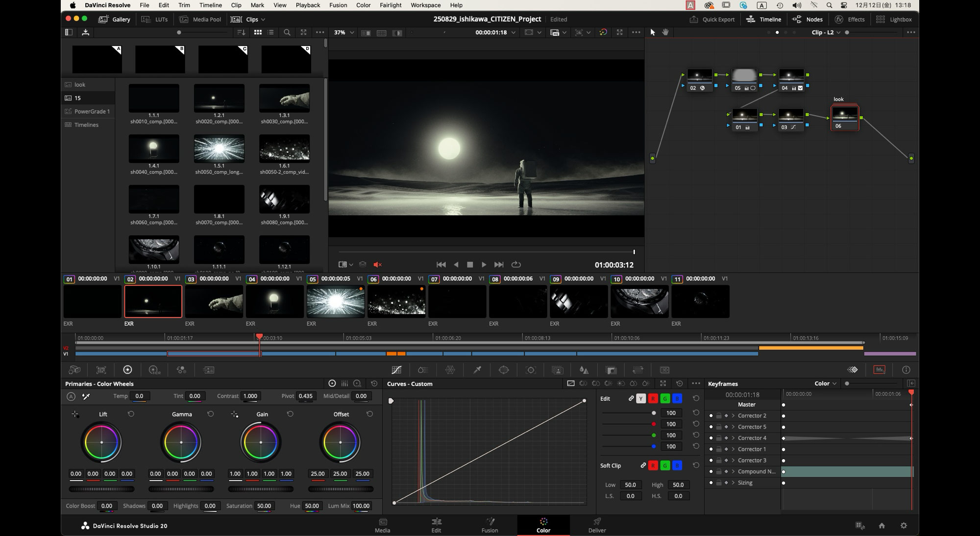Switch to the Deliver page tab
The image size is (980, 536).
(597, 525)
